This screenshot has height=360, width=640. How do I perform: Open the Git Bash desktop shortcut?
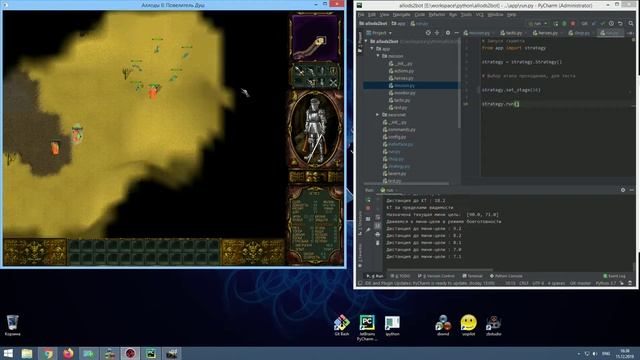[342, 325]
